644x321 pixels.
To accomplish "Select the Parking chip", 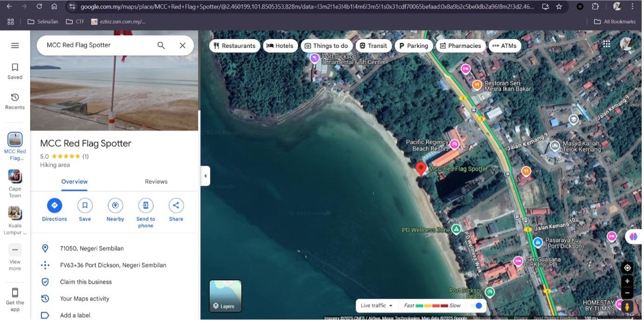I will coord(414,46).
